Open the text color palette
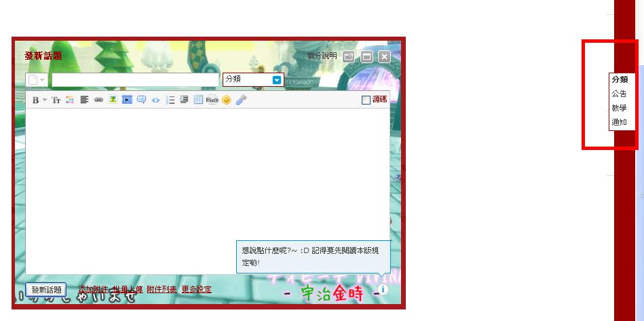 click(70, 100)
